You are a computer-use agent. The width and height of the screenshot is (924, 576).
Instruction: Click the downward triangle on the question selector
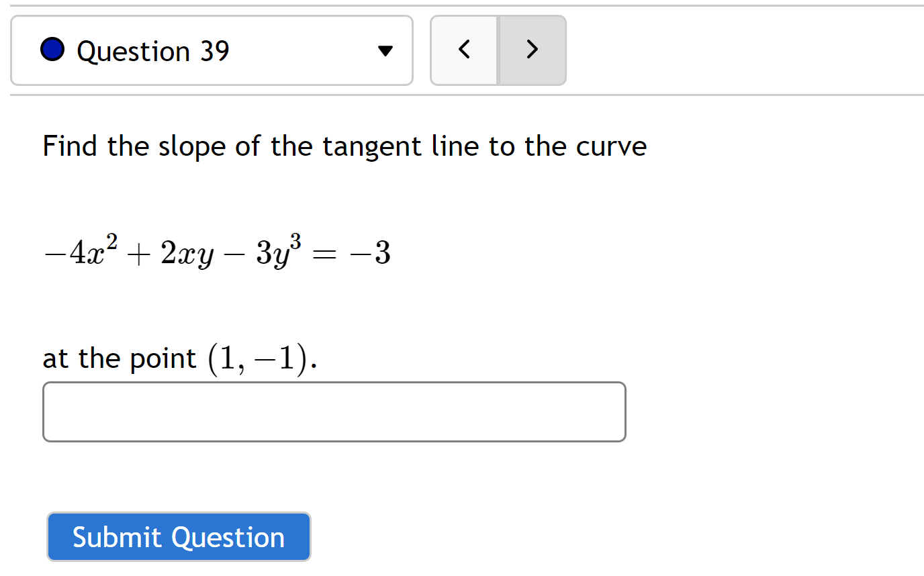tap(385, 50)
